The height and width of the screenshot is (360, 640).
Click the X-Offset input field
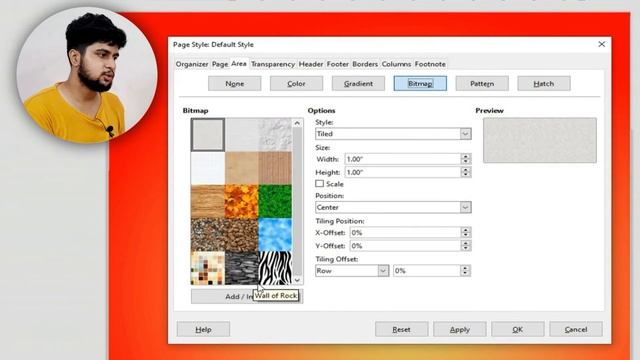[405, 233]
